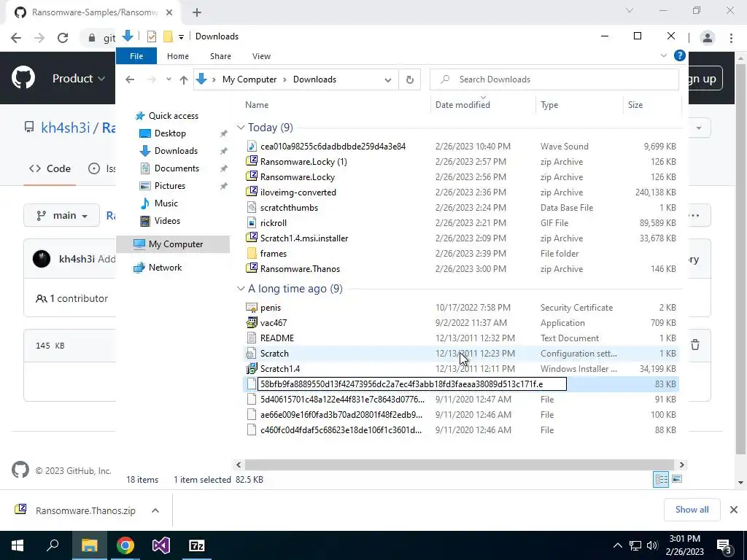Collapse the Today (9) group
747x560 pixels.
click(x=241, y=128)
